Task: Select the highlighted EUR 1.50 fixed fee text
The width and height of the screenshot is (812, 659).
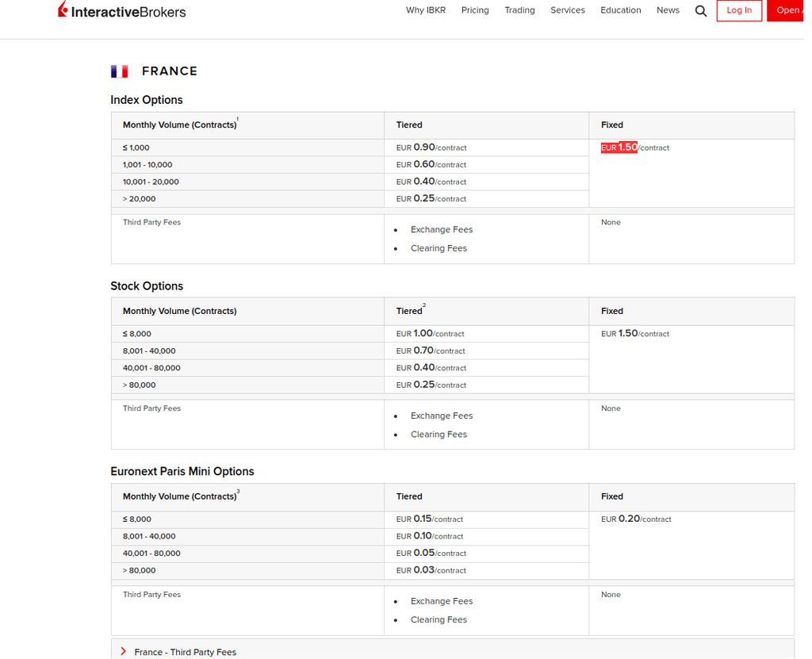Action: (x=618, y=148)
